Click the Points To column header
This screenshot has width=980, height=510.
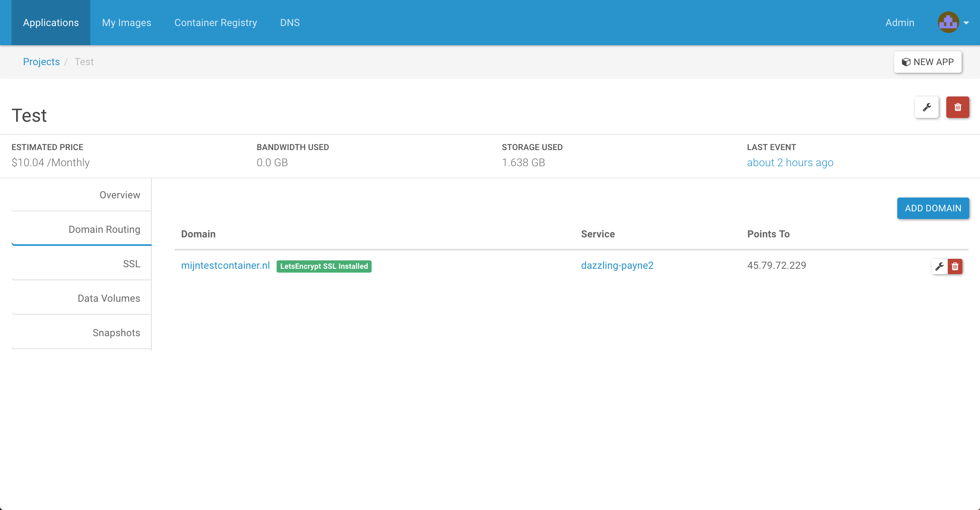(x=768, y=234)
